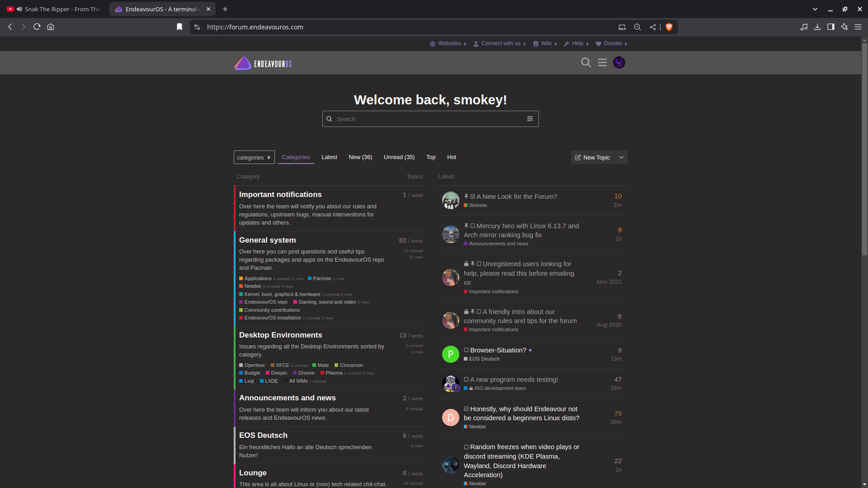Open the media music note icon
This screenshot has height=488, width=868.
804,27
